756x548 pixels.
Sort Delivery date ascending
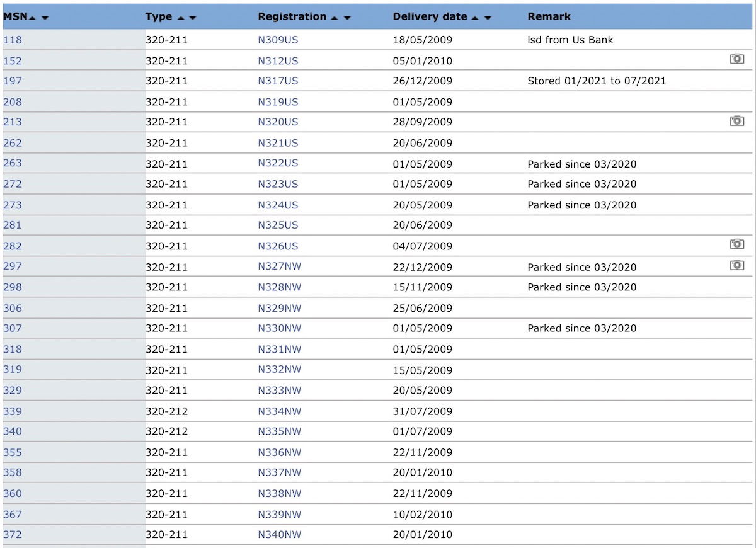pyautogui.click(x=475, y=18)
